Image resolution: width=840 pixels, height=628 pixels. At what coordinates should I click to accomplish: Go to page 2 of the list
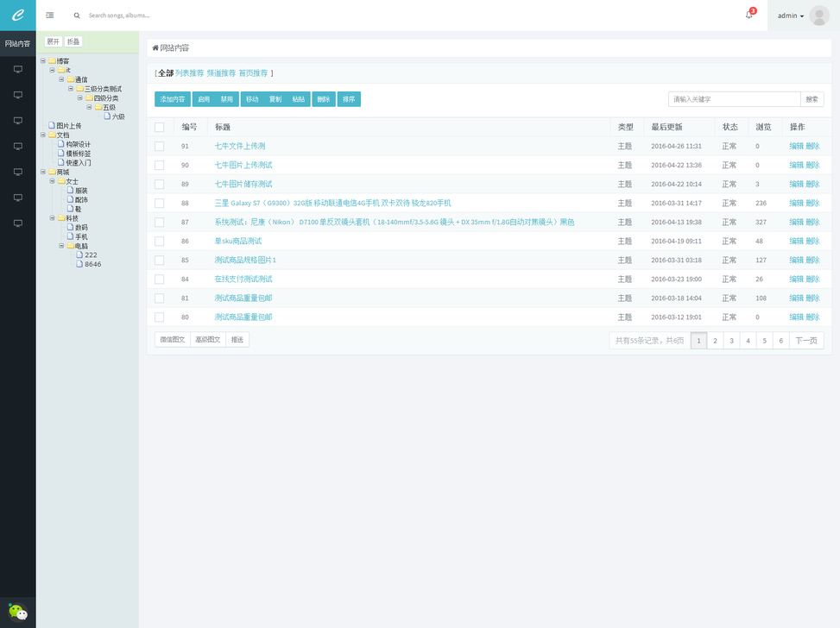tap(715, 341)
